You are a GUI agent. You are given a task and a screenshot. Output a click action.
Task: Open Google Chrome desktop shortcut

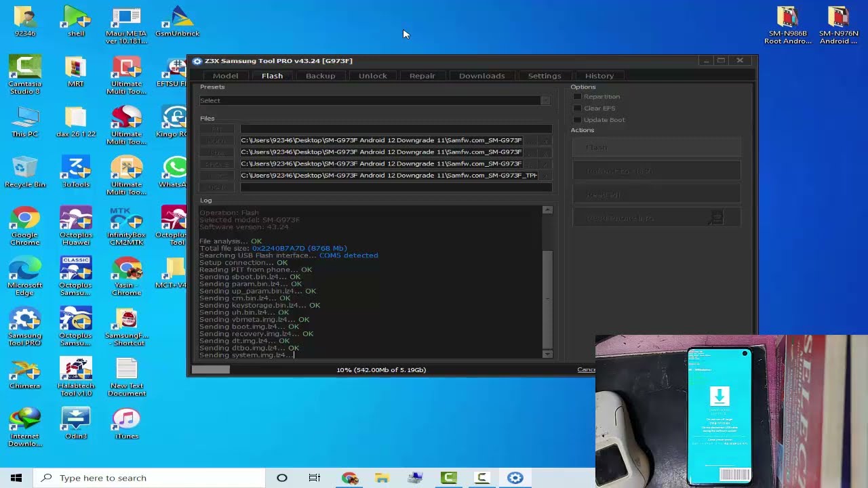25,226
